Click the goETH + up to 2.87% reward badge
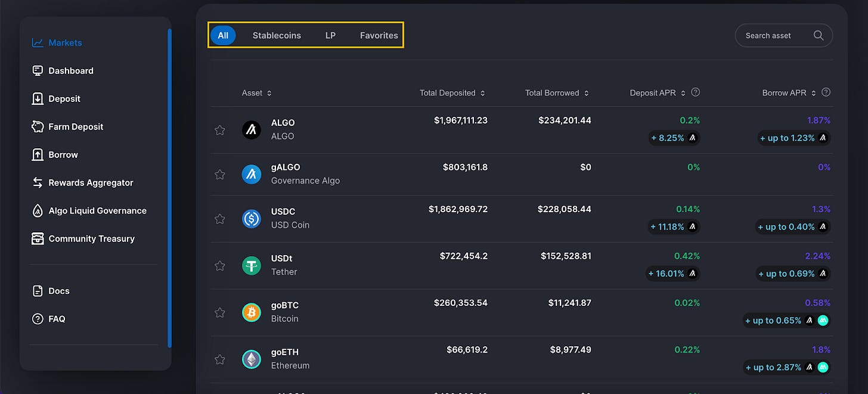 click(787, 367)
